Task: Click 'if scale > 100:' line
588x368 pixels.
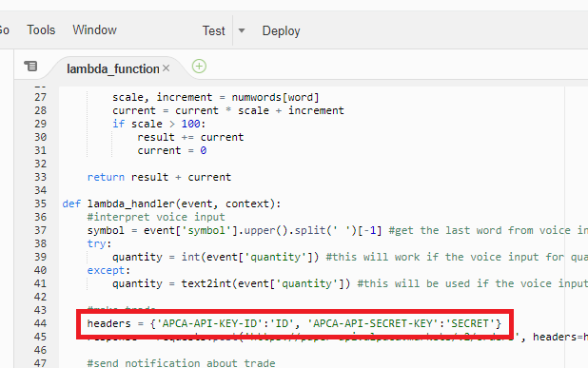Action: tap(159, 124)
